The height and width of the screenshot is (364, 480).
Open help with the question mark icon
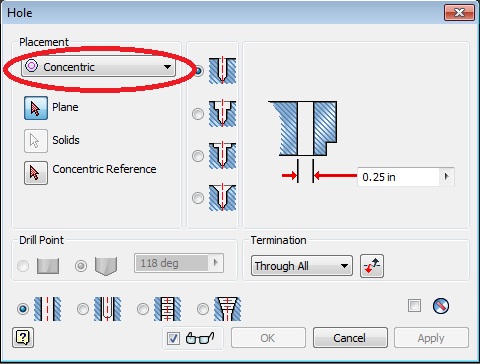coord(23,338)
